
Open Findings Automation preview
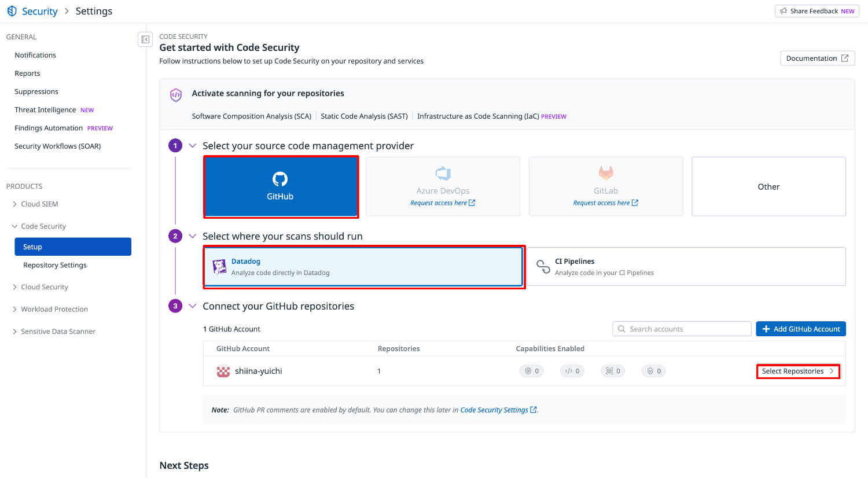(x=49, y=128)
